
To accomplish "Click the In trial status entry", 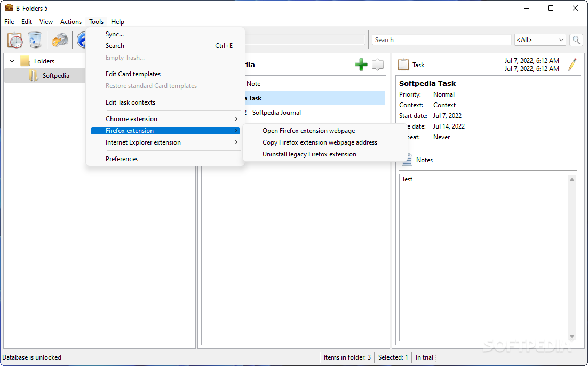I will pyautogui.click(x=424, y=357).
